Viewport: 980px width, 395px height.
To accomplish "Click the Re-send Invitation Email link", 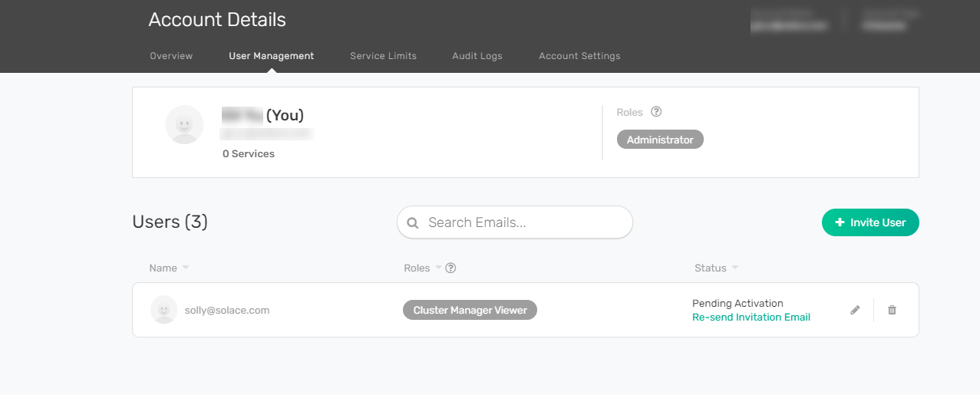I will pyautogui.click(x=751, y=318).
